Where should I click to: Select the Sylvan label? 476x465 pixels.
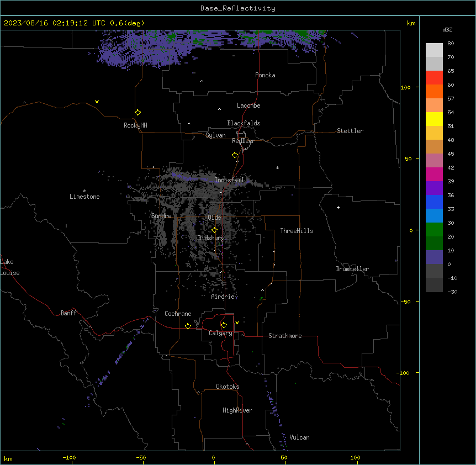click(215, 135)
